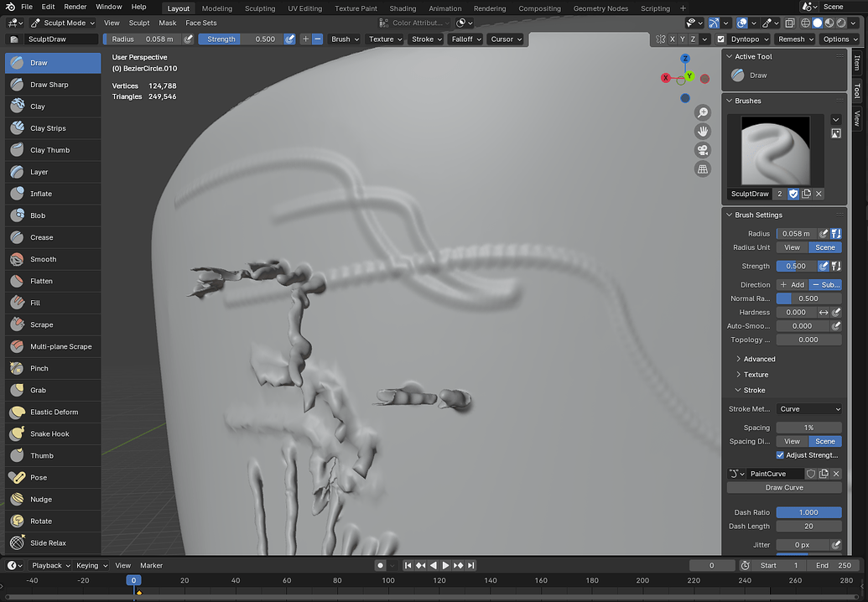Toggle radius pressure sensitivity in header
Screen dimensions: 868x602
point(188,39)
